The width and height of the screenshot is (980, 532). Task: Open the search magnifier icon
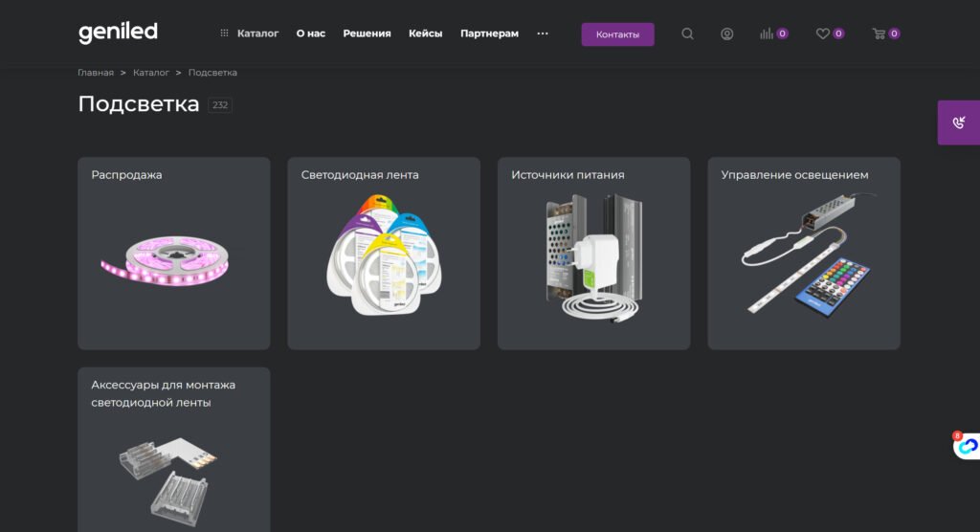(x=687, y=33)
